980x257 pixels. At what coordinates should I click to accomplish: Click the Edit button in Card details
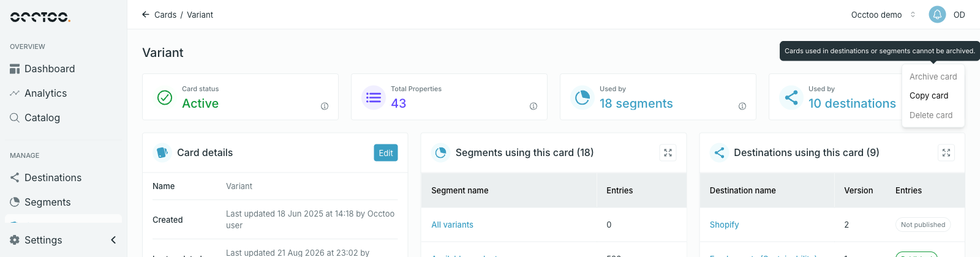(386, 153)
